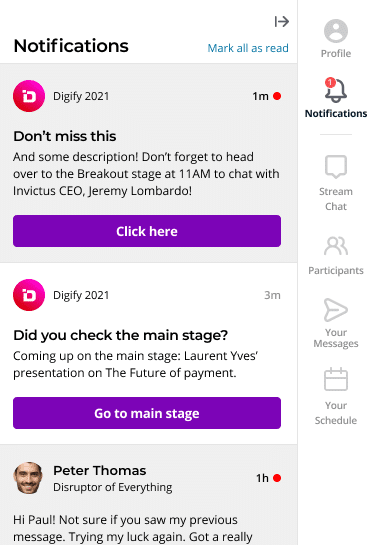Click the unread red dot beside 1m
This screenshot has width=375, height=545.
(277, 96)
